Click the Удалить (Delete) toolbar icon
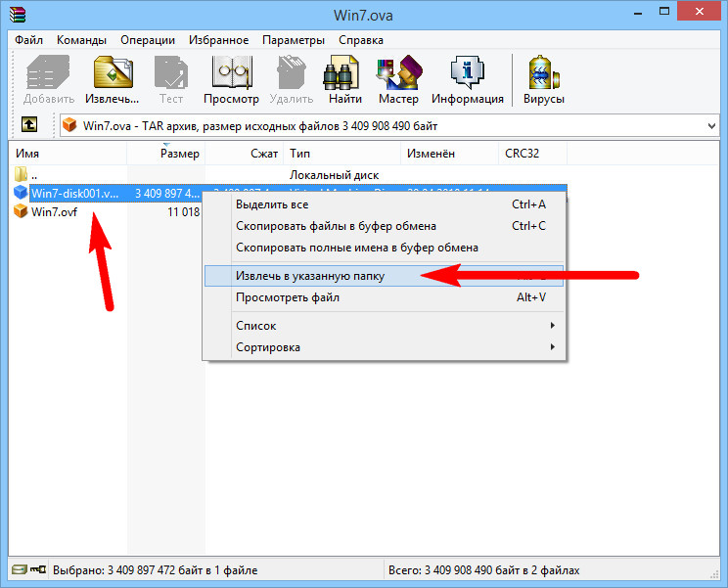The image size is (728, 588). (x=292, y=79)
